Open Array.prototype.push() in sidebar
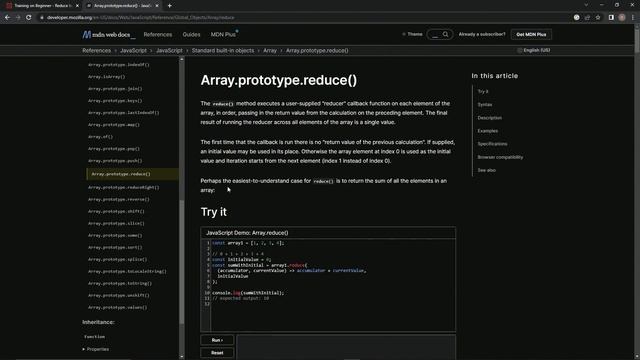Screen dimensions: 640x360 coord(115,161)
